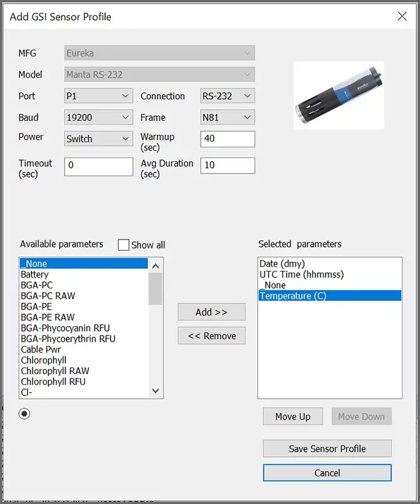
Task: Select BGA-Phycocyanin RFU parameter
Action: (83, 328)
